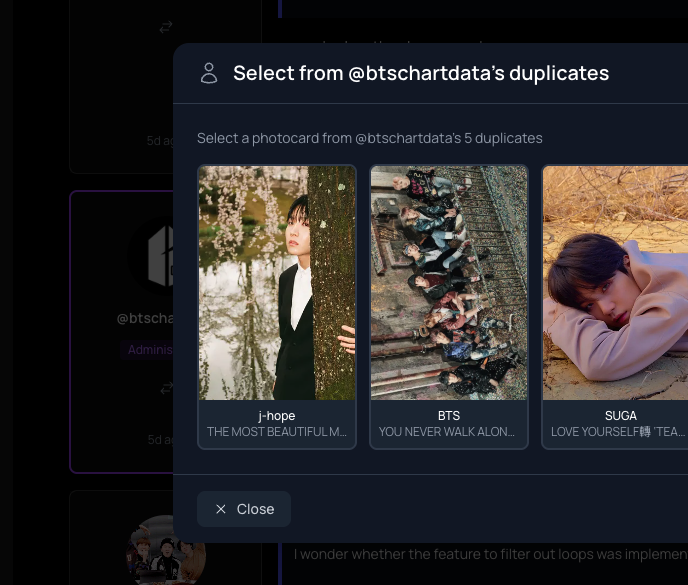The height and width of the screenshot is (585, 688).
Task: Click the dialog title 'Select from @btschartdata's duplicates'
Action: 421,73
